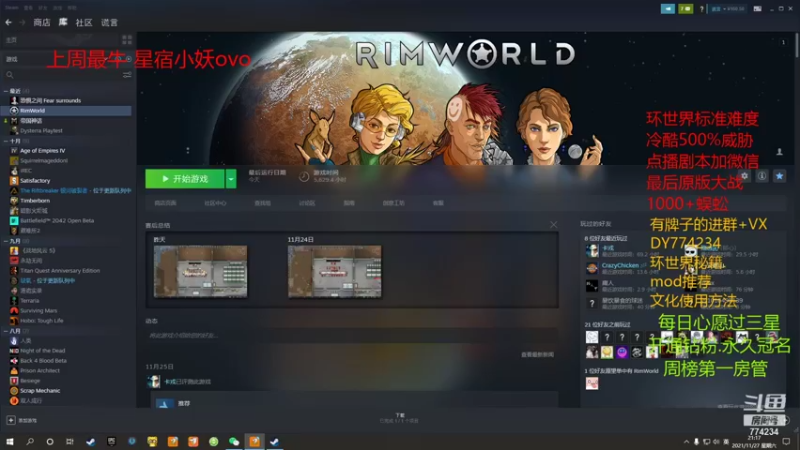Select Prison Architect in the list
Screen dimensions: 800x450
[x=40, y=370]
